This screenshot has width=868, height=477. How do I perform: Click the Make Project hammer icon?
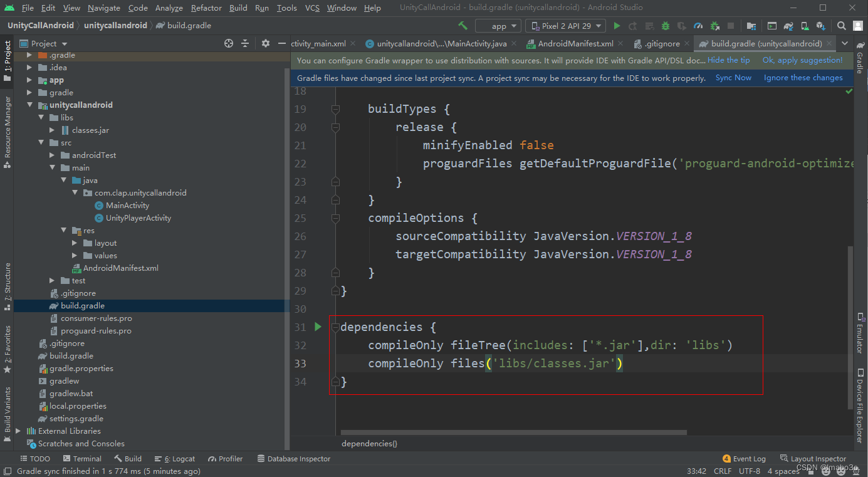click(463, 26)
